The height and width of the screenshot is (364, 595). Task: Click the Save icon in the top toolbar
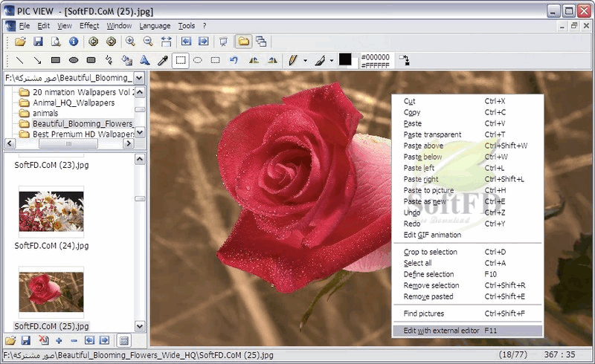[38, 42]
